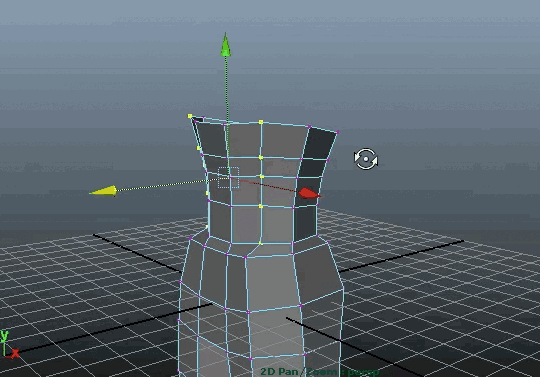Click the 2D Pan/Zoom persp label
The image size is (540, 377).
[x=320, y=372]
